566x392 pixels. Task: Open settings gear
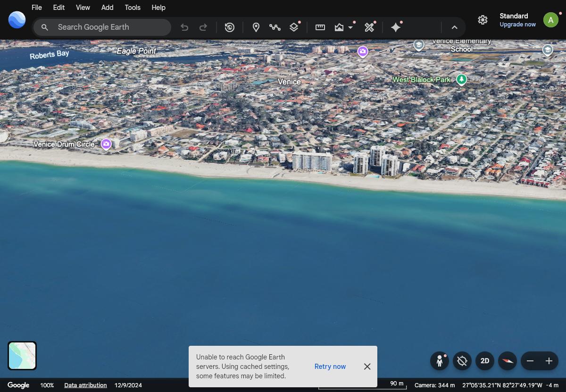(x=483, y=20)
